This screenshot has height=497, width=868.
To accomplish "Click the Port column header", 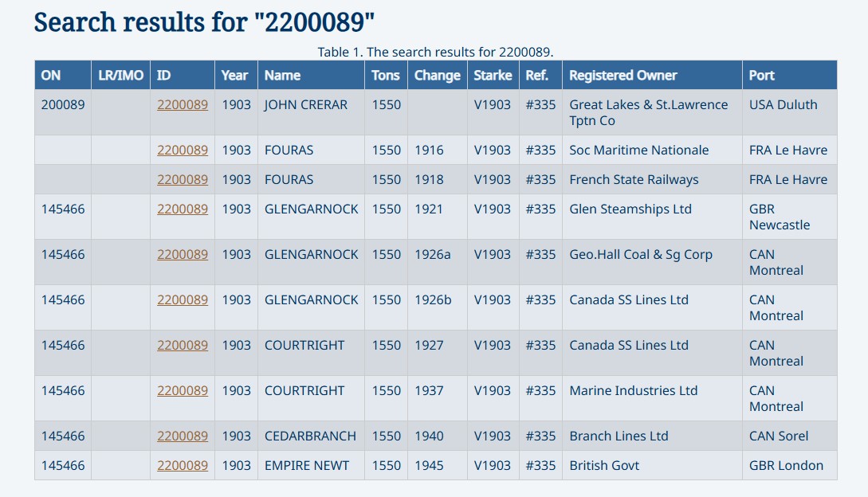I will tap(789, 76).
